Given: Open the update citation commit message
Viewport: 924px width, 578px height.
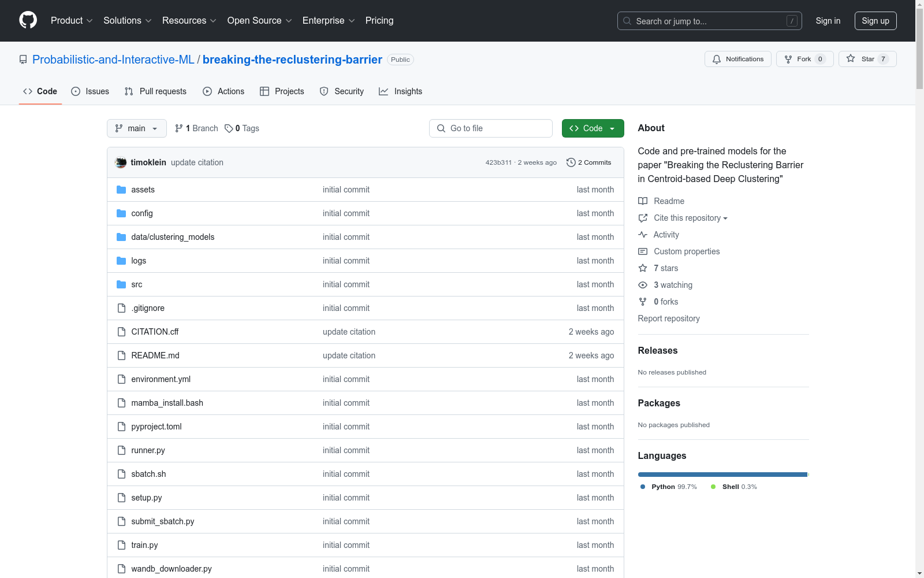Looking at the screenshot, I should [x=197, y=162].
